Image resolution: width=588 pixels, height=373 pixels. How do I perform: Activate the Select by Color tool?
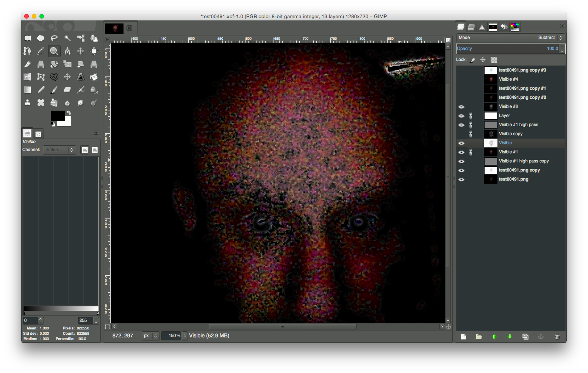pos(81,38)
